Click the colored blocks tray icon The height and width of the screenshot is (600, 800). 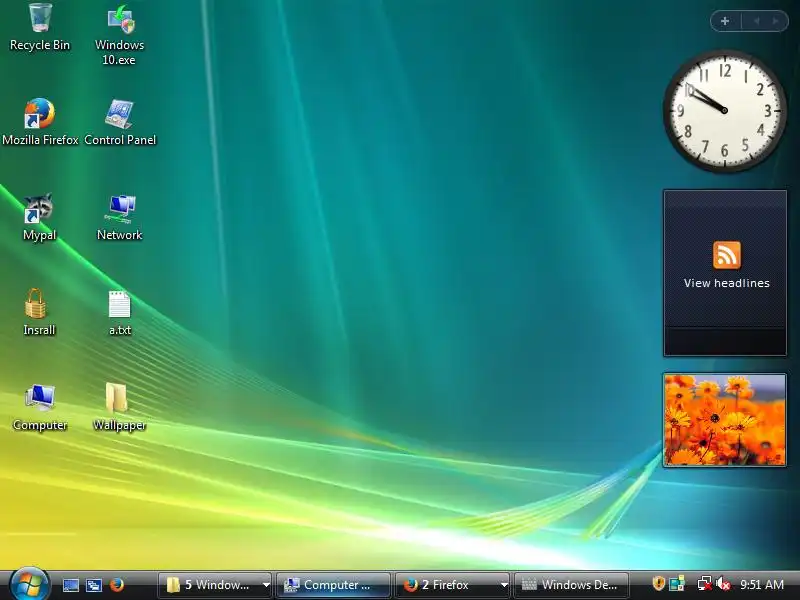(x=677, y=583)
